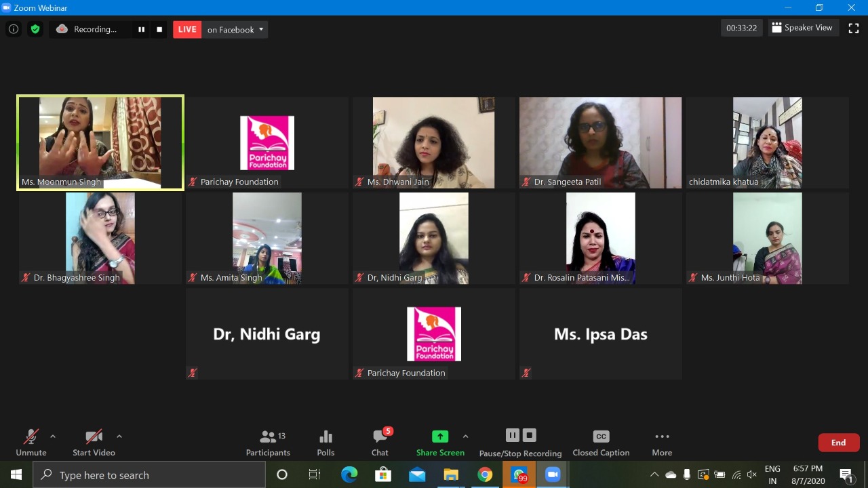Open Wi-Fi network settings in tray
The height and width of the screenshot is (488, 868).
[x=736, y=474]
